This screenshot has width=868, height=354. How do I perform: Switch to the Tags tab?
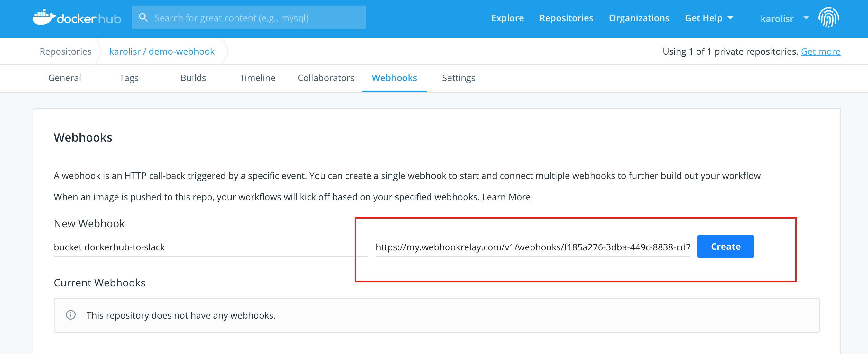tap(129, 78)
